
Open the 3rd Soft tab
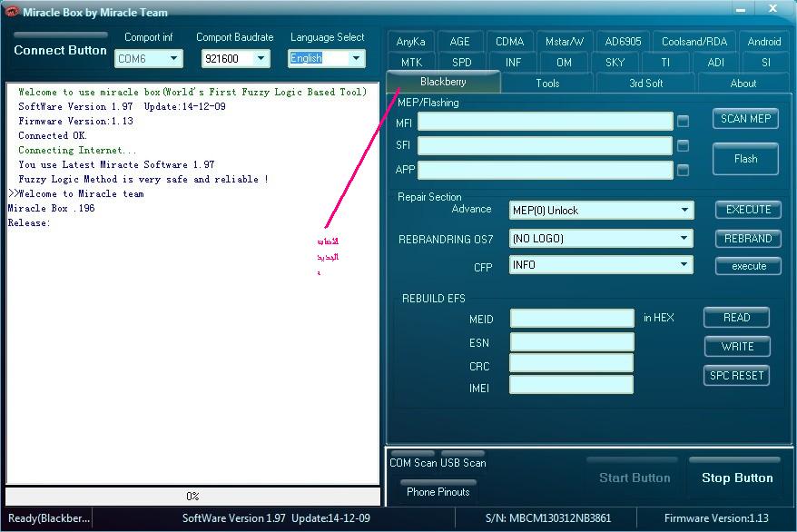coord(646,84)
